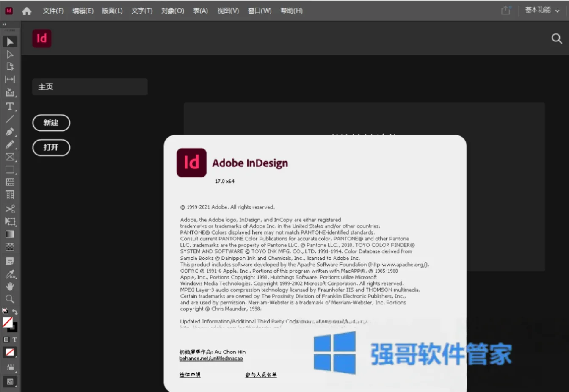569x392 pixels.
Task: Open the 编辑(E) menu
Action: 83,11
